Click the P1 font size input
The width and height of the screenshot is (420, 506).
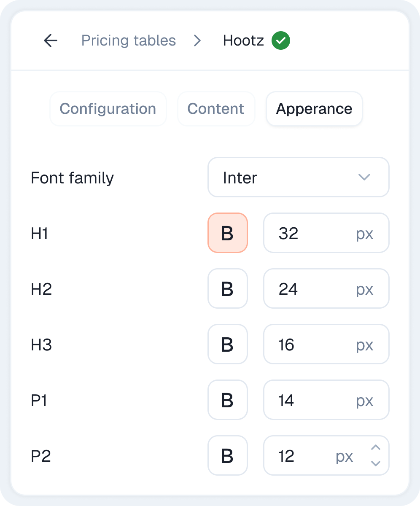point(312,400)
